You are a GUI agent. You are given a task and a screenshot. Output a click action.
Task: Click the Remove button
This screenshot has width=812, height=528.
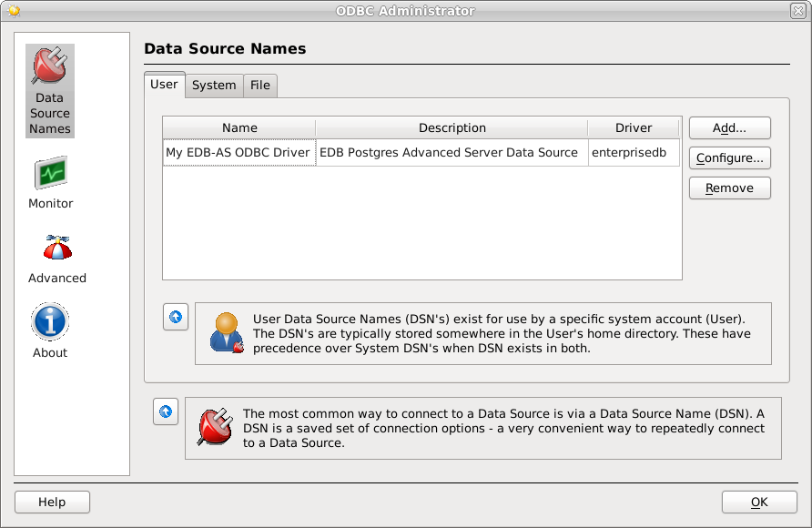(x=730, y=188)
